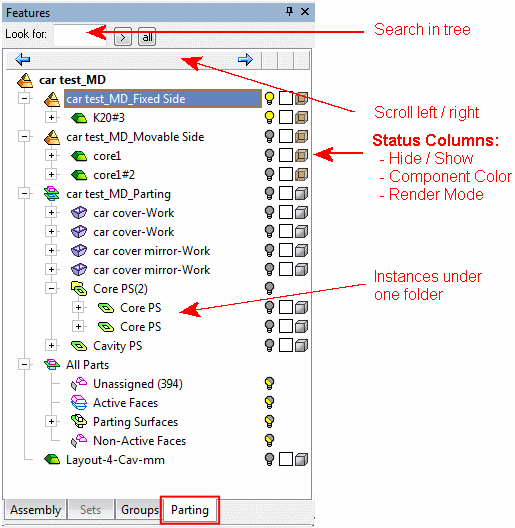Screen dimensions: 515x528
Task: Select the K20#3 green part icon
Action: (79, 118)
